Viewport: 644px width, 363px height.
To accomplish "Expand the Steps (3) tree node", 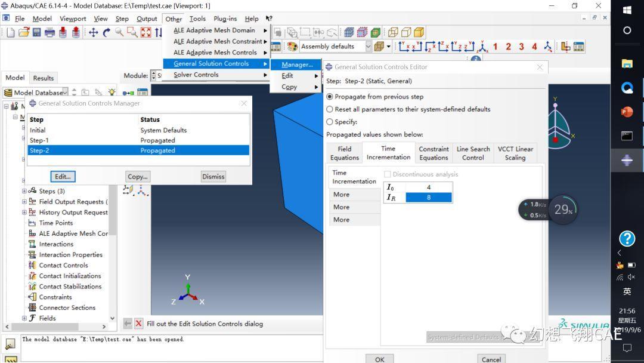I will [x=24, y=191].
